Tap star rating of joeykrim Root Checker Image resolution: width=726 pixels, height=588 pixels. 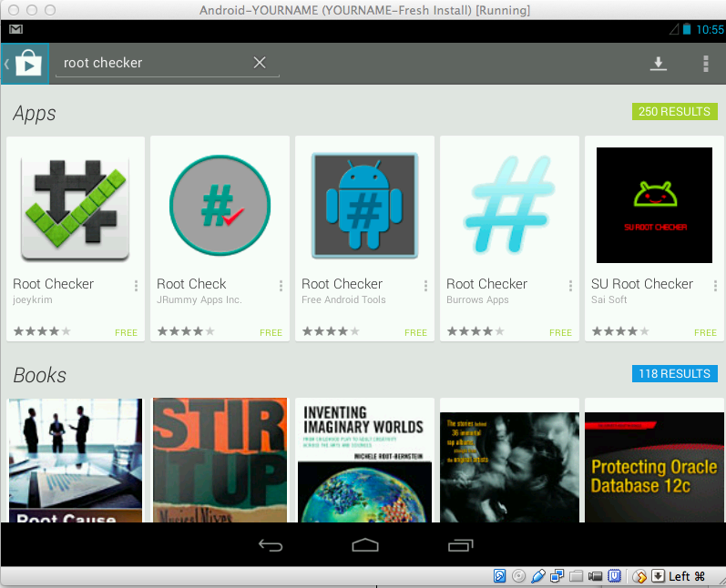[x=42, y=331]
